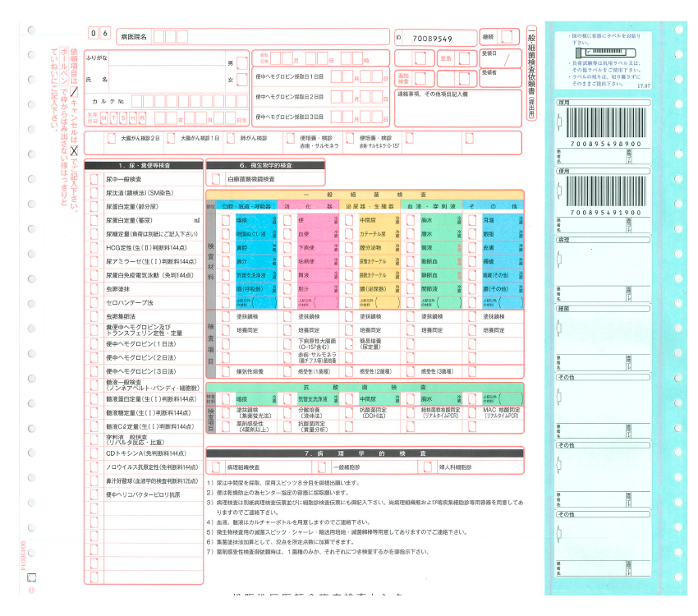Check the 尿中一般検査 box
698x616 pixels.
point(94,179)
